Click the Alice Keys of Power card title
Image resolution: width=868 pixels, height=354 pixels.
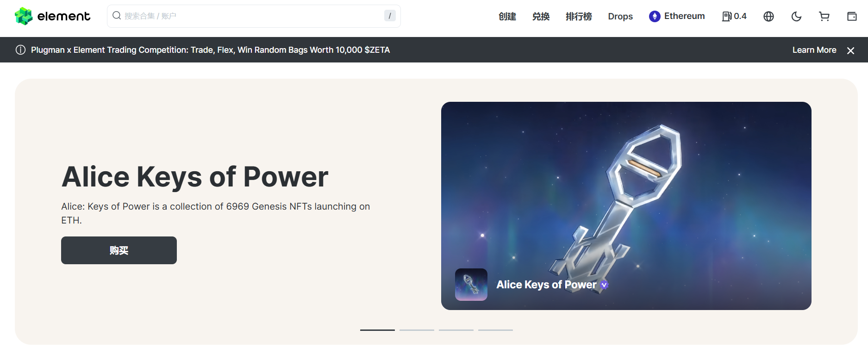[x=546, y=285]
